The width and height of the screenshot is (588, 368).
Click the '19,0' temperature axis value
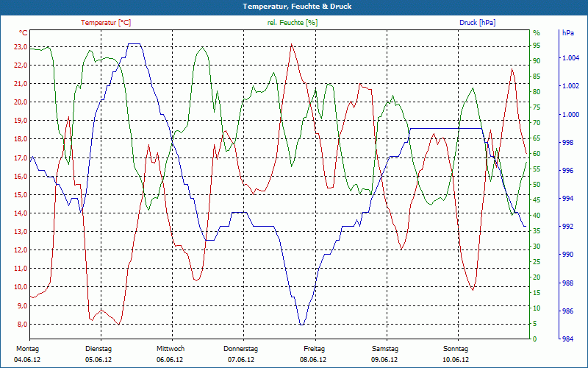pyautogui.click(x=21, y=121)
